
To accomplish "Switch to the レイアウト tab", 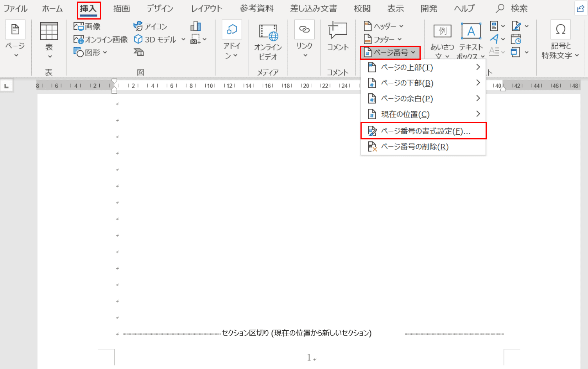I will tap(206, 8).
